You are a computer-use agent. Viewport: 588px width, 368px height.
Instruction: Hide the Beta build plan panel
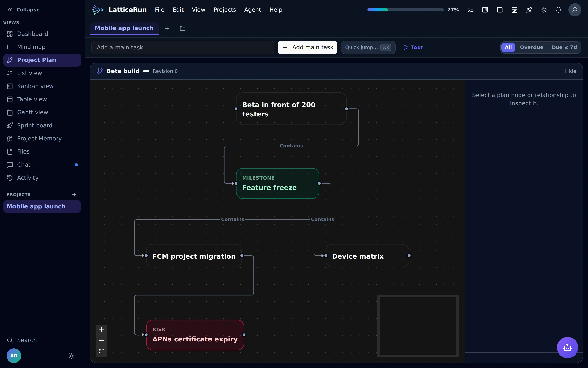[x=570, y=71]
